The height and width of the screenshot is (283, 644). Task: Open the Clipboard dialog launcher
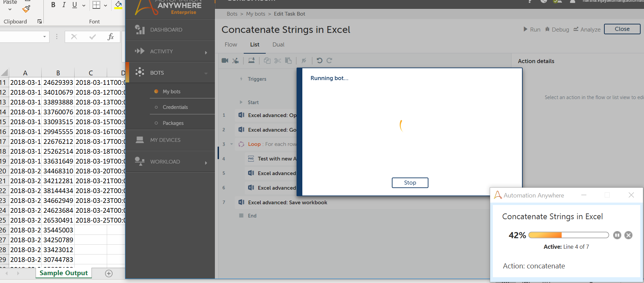pyautogui.click(x=40, y=21)
